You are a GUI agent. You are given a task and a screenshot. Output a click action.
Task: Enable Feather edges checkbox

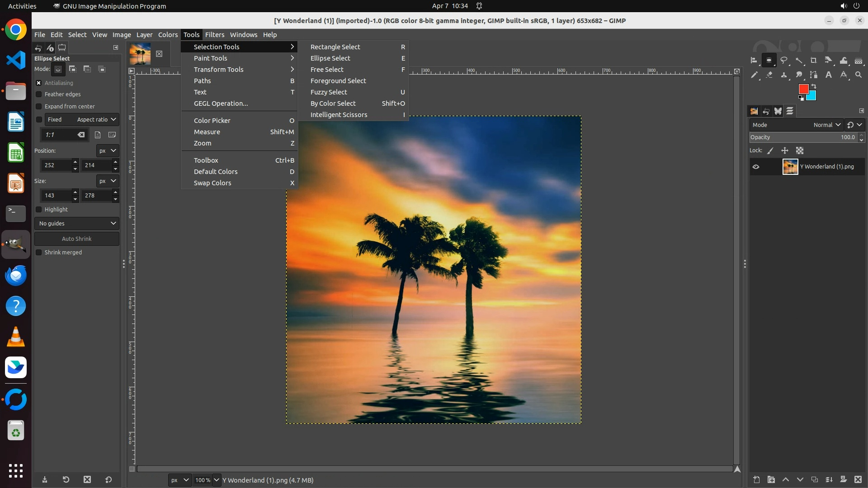coord(39,94)
